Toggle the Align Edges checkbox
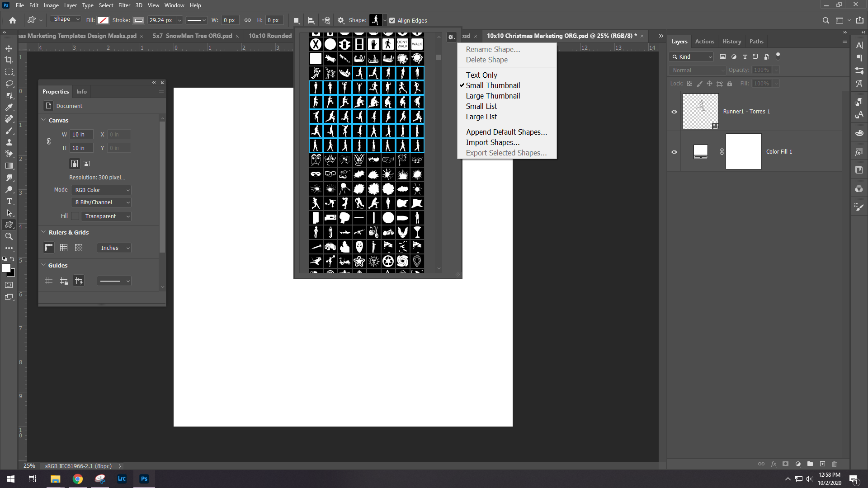This screenshot has width=868, height=488. tap(392, 20)
